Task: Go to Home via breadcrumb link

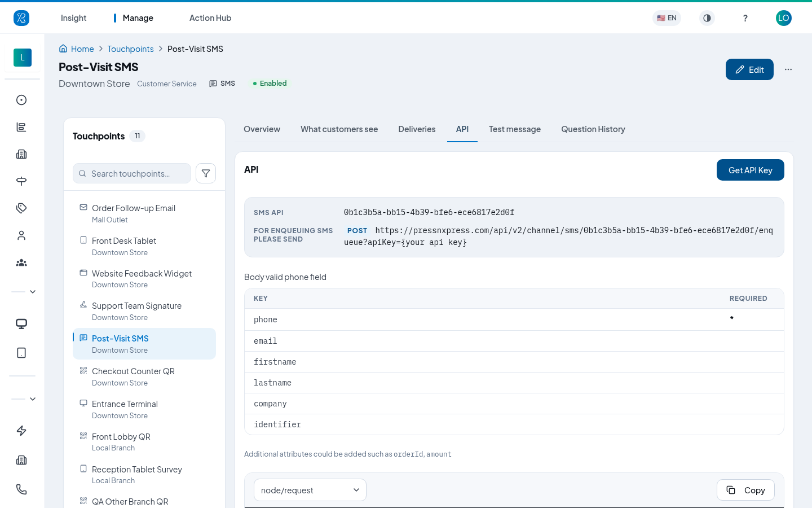Action: [77, 49]
